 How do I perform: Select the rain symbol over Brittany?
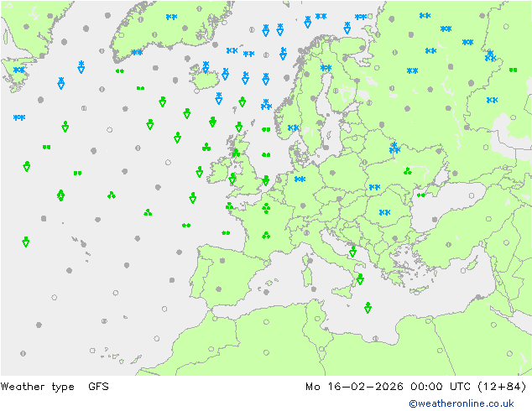coord(230,205)
